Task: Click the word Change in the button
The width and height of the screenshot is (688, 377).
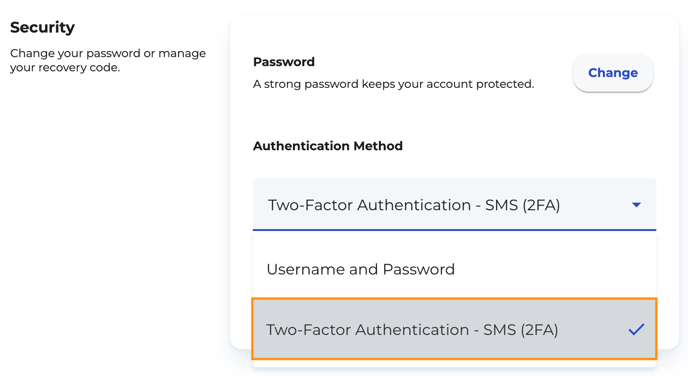Action: click(x=613, y=73)
